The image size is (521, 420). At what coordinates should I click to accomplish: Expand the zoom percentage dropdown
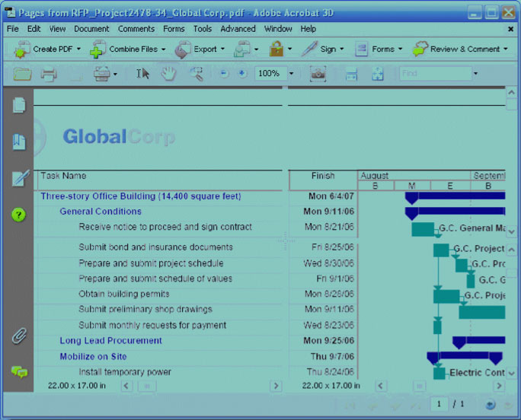(x=291, y=74)
